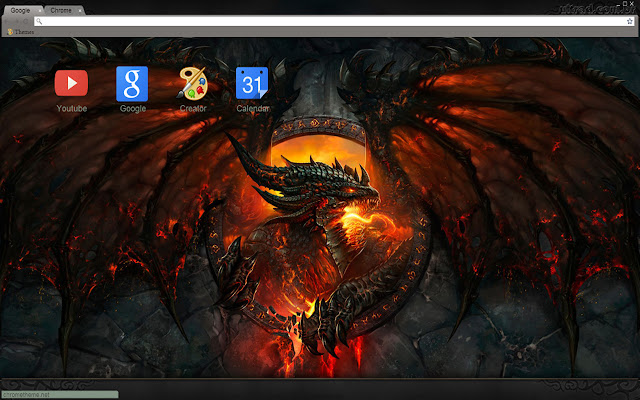Open the Creator palette app icon
Screen dimensions: 640x400
click(192, 83)
